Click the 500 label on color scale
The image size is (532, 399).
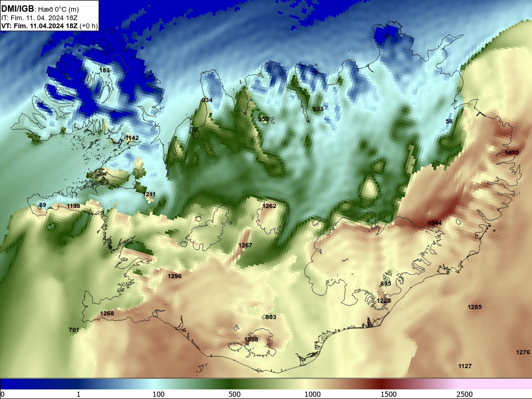click(235, 394)
